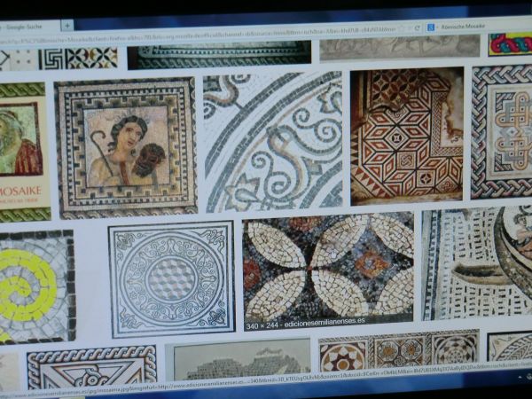Open the black-and-white meander pattern thumbnail
Screen dimensions: 532x399
(59, 59)
